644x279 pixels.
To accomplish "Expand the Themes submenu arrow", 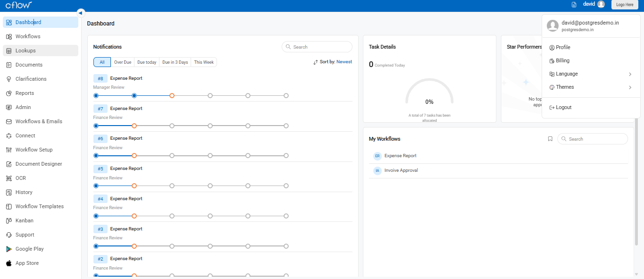I will click(x=630, y=87).
